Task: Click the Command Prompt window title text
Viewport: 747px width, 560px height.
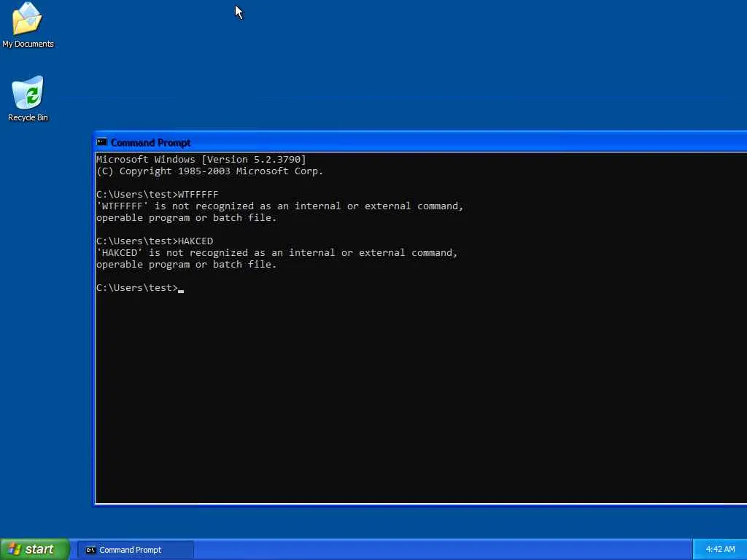Action: (x=150, y=143)
